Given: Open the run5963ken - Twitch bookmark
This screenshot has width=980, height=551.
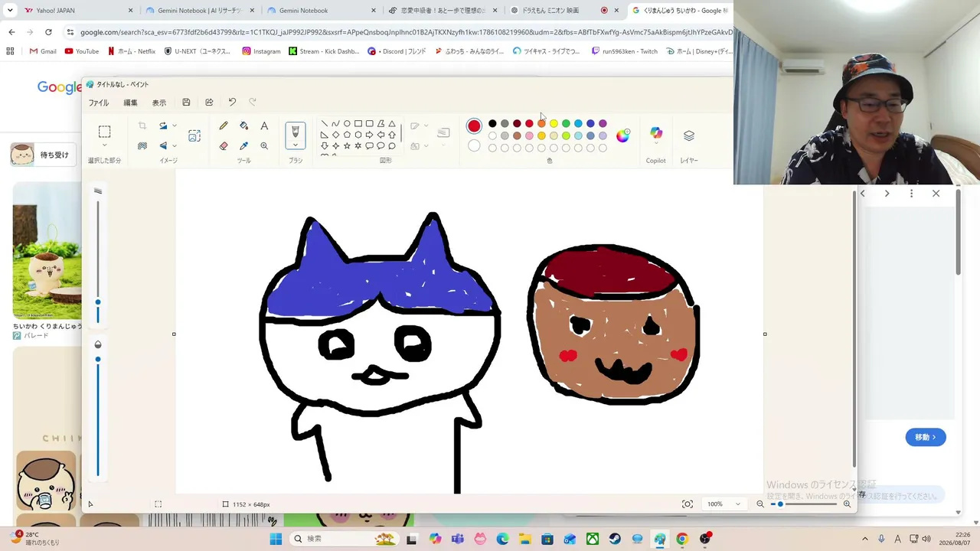Looking at the screenshot, I should [x=625, y=51].
